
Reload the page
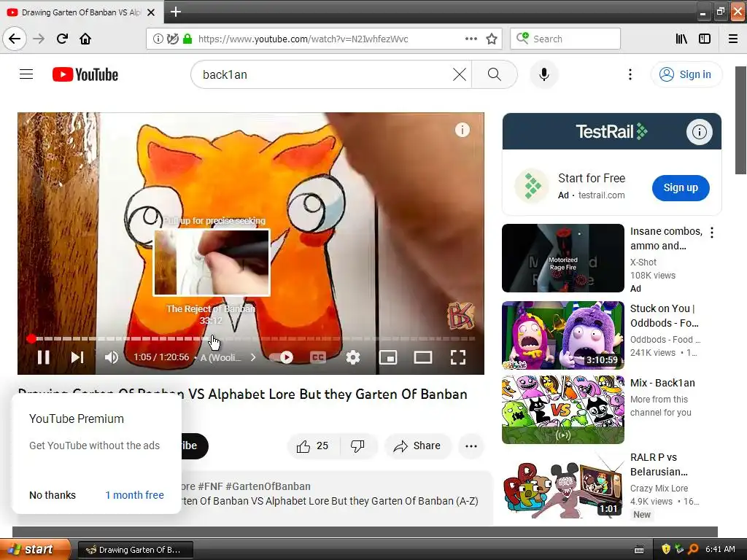point(62,39)
